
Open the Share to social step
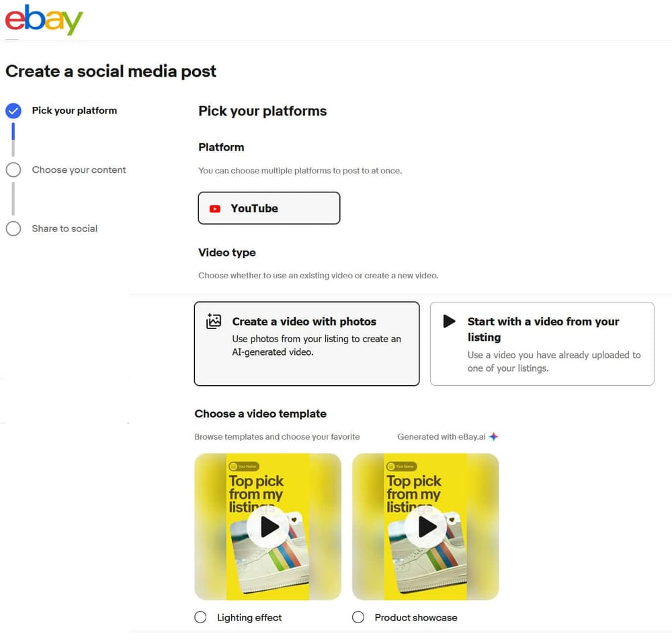point(65,229)
